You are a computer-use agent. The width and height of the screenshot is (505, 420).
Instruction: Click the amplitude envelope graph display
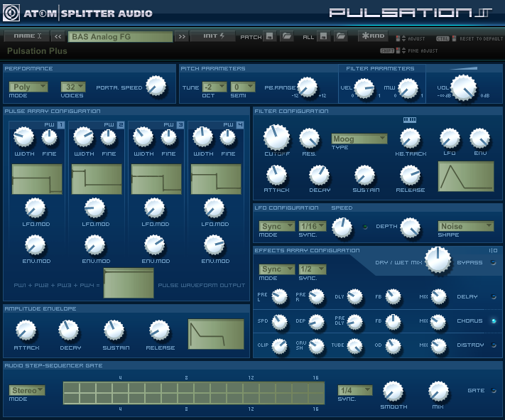click(216, 334)
